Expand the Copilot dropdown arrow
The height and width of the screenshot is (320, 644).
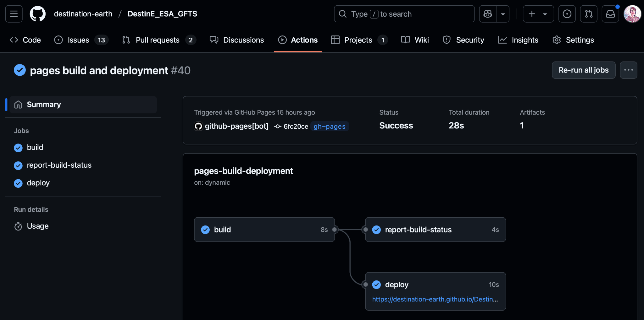503,14
